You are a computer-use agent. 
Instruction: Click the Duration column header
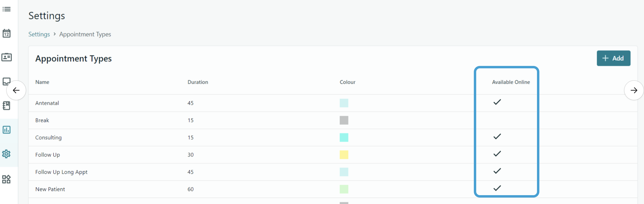click(x=198, y=82)
